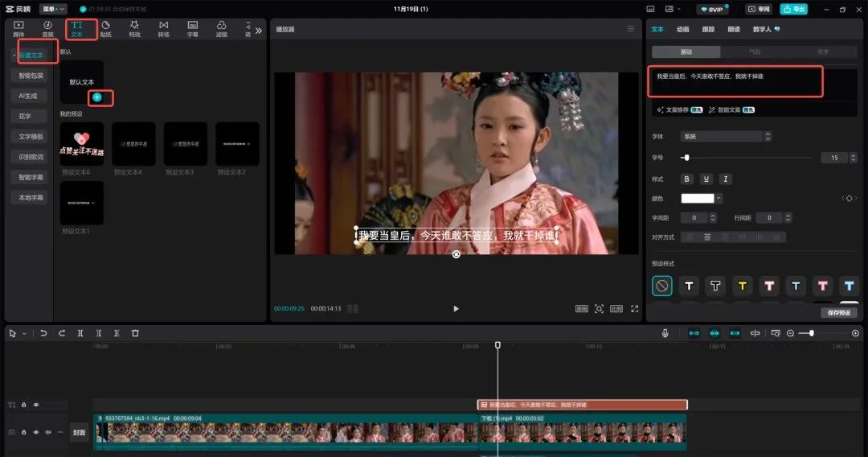Click the 封面 cover button

point(79,433)
